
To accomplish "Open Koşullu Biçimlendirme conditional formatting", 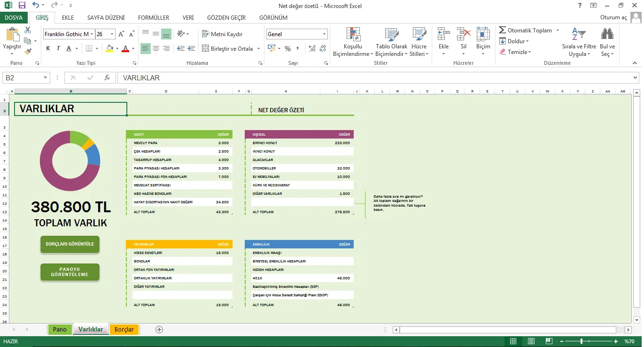I will point(353,42).
